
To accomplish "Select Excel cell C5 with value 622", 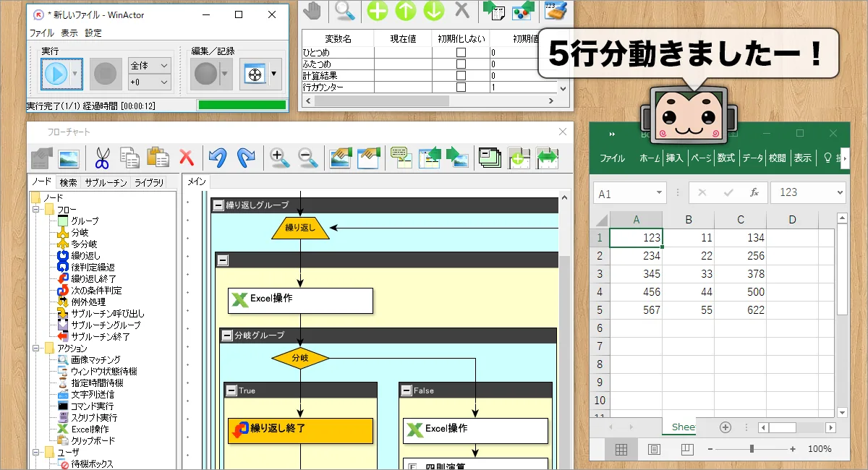I will click(x=741, y=309).
